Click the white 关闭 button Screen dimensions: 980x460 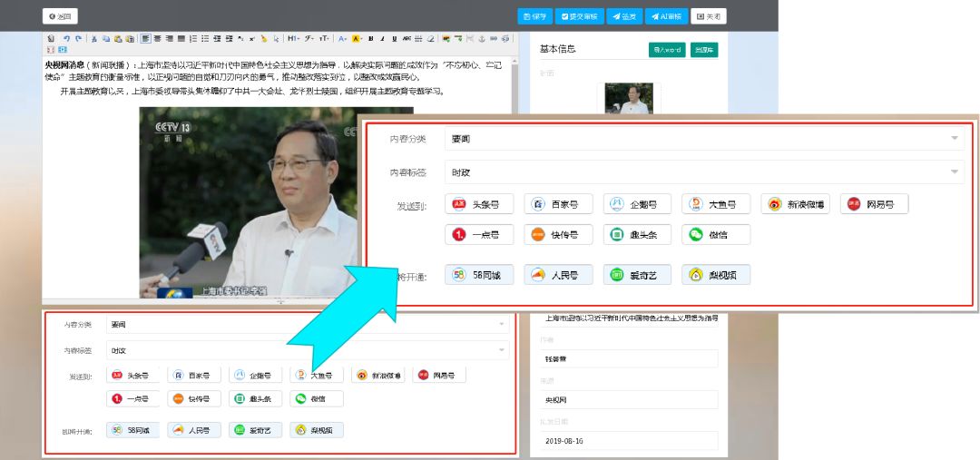[708, 16]
